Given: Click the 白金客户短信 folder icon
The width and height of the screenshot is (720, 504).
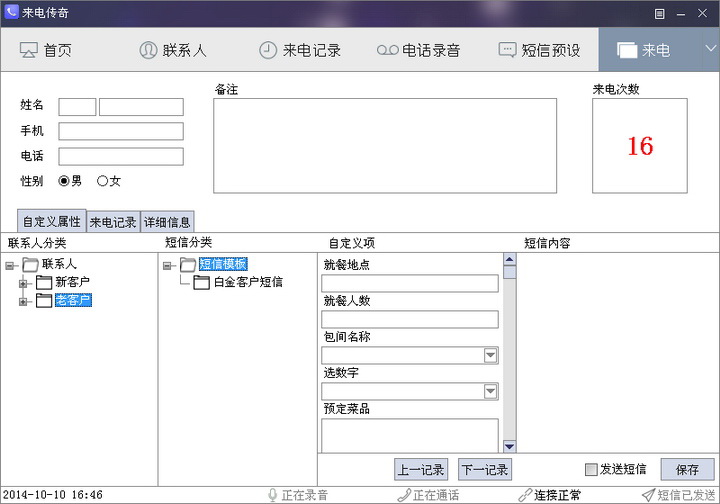Looking at the screenshot, I should (202, 282).
